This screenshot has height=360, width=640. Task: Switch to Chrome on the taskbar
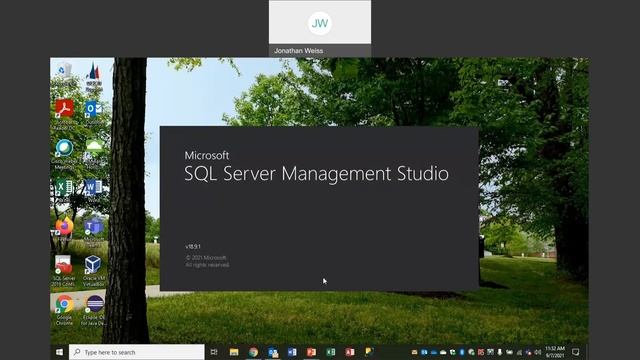click(x=253, y=352)
